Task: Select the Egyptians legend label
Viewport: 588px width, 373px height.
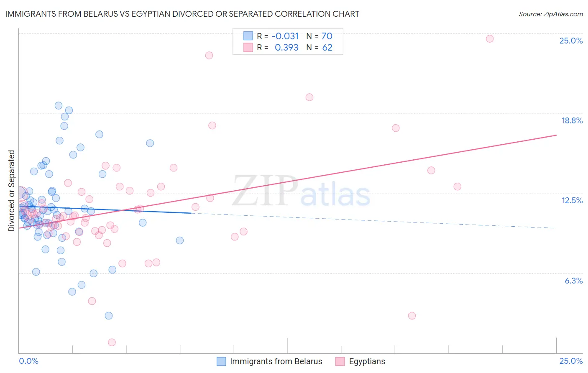Action: pyautogui.click(x=367, y=361)
